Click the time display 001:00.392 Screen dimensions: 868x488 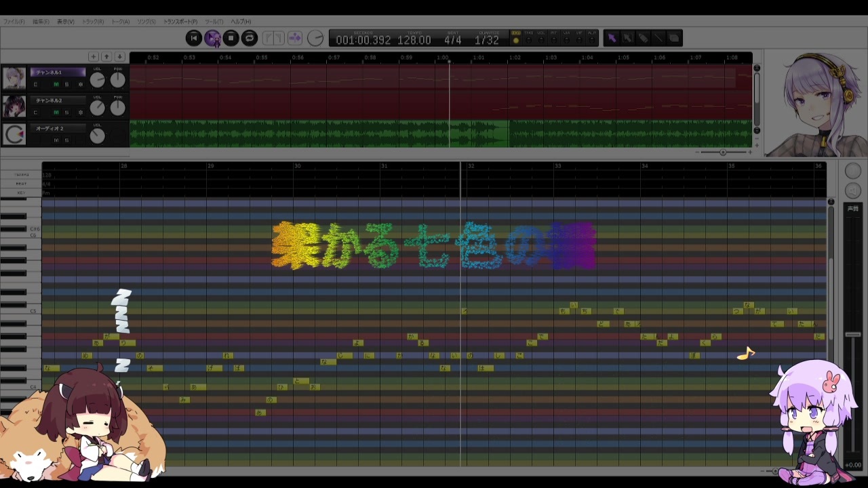pyautogui.click(x=363, y=40)
